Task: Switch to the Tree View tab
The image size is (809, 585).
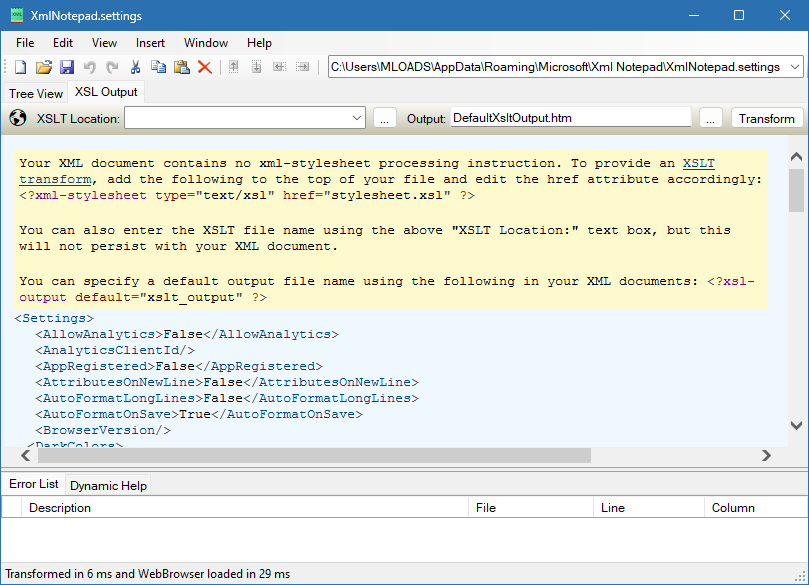Action: coord(36,93)
